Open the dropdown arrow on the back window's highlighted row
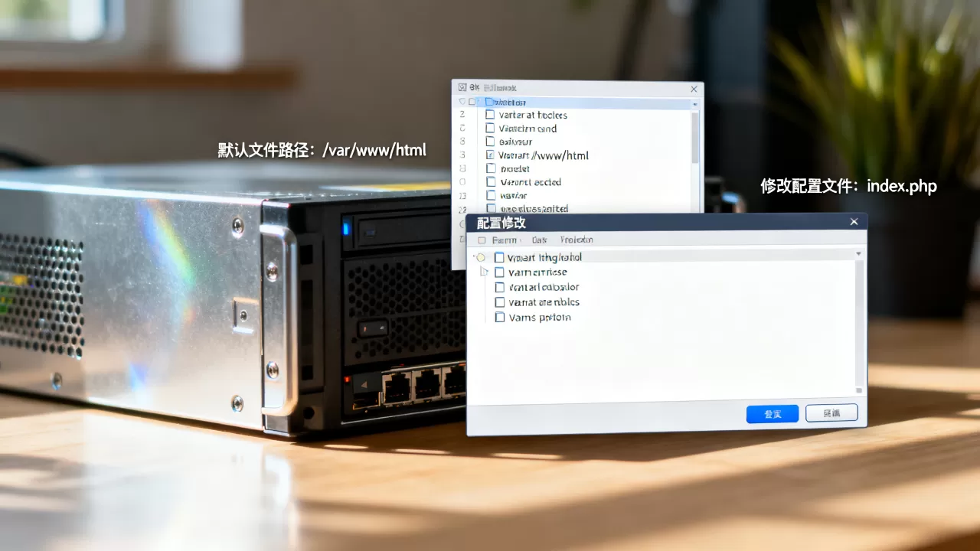Screen dimensions: 980x551 pyautogui.click(x=694, y=103)
